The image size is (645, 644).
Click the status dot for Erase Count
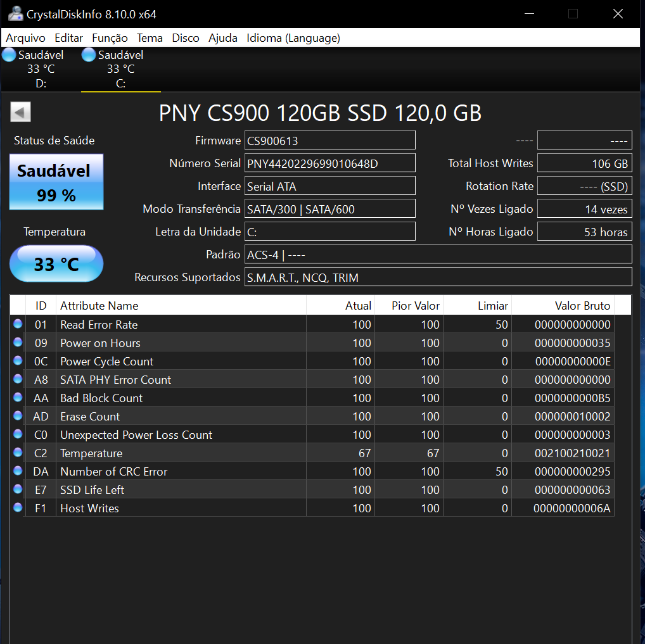(18, 415)
